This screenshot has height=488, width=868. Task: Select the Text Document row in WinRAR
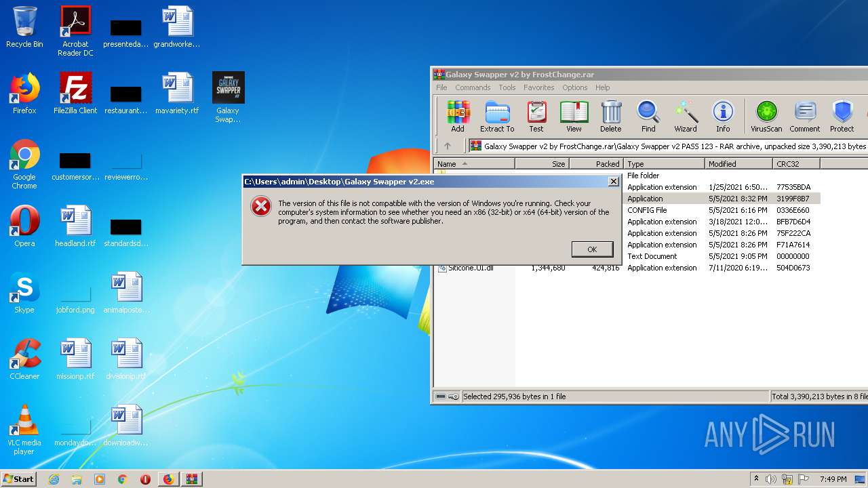(x=722, y=256)
